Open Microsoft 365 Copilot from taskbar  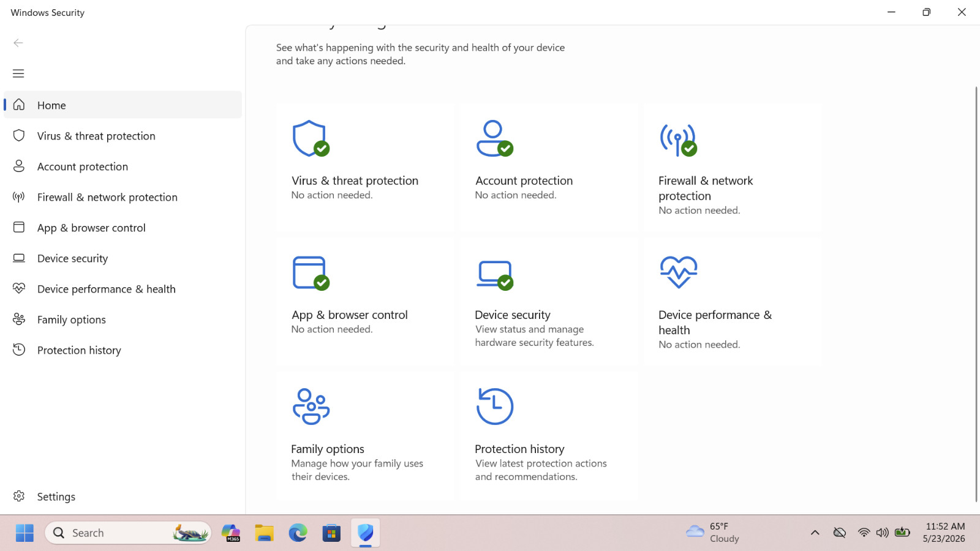click(x=231, y=533)
